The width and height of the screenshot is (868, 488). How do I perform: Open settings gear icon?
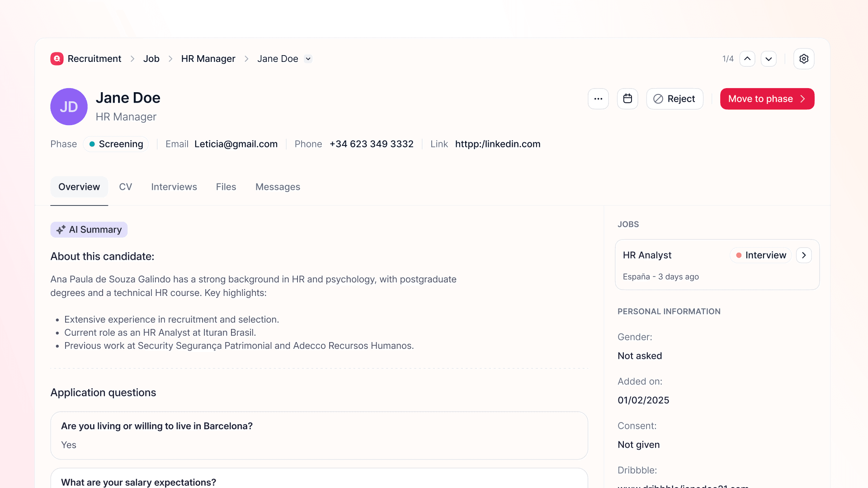click(804, 59)
